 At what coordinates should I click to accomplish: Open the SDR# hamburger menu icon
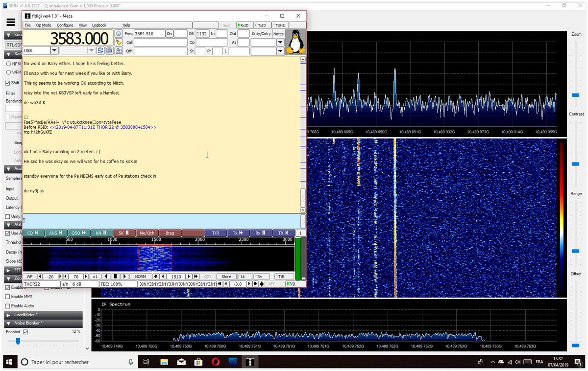point(11,22)
